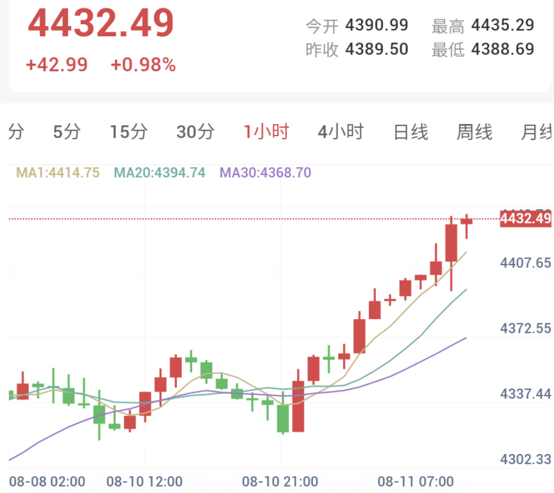Switch to 周线 weekly chart
This screenshot has width=554, height=493.
click(474, 132)
